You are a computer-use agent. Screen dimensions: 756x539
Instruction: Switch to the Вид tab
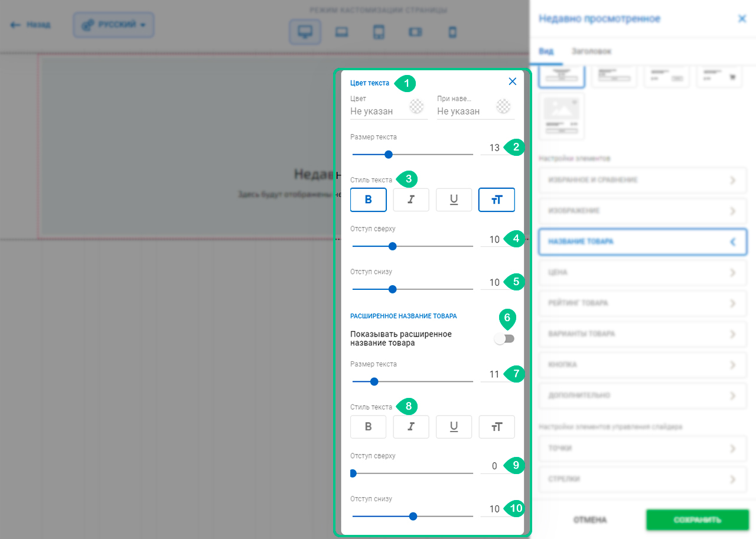coord(546,51)
